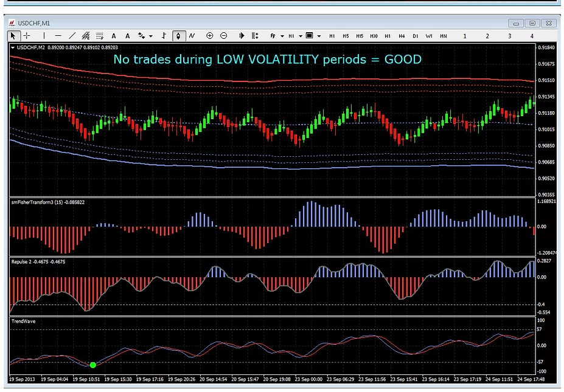This screenshot has width=564, height=392.
Task: Set timeframe to M15
Action: 360,36
